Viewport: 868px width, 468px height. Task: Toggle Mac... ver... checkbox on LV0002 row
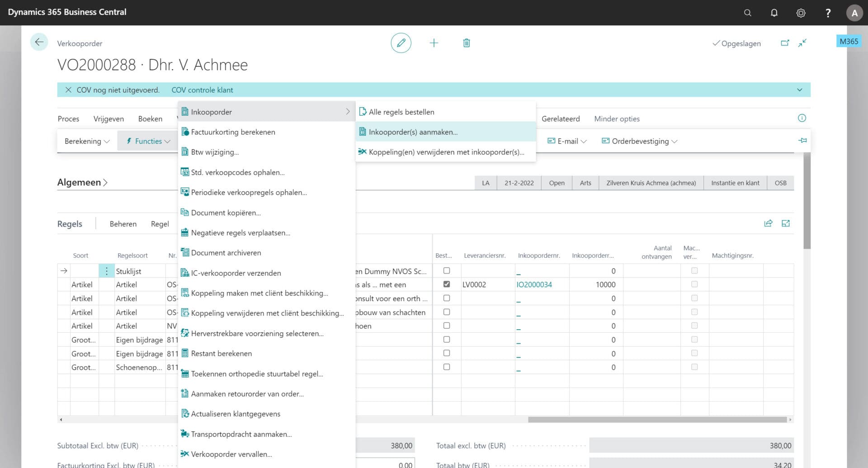[694, 284]
